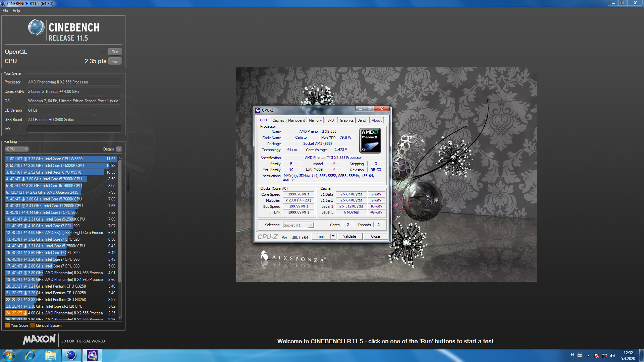Screen dimensions: 644x362
Task: Run the CPU benchmark
Action: [x=115, y=61]
